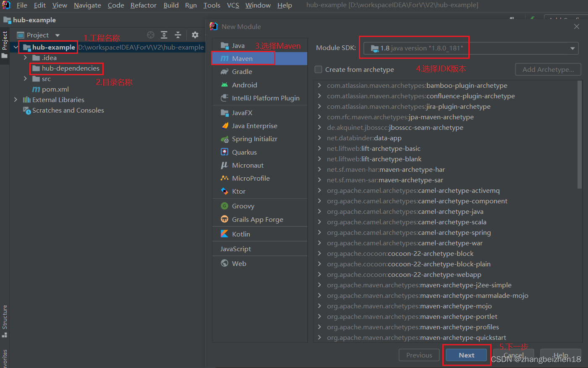Image resolution: width=588 pixels, height=368 pixels.
Task: Click the archetype list vertical scrollbar
Action: coord(580,134)
